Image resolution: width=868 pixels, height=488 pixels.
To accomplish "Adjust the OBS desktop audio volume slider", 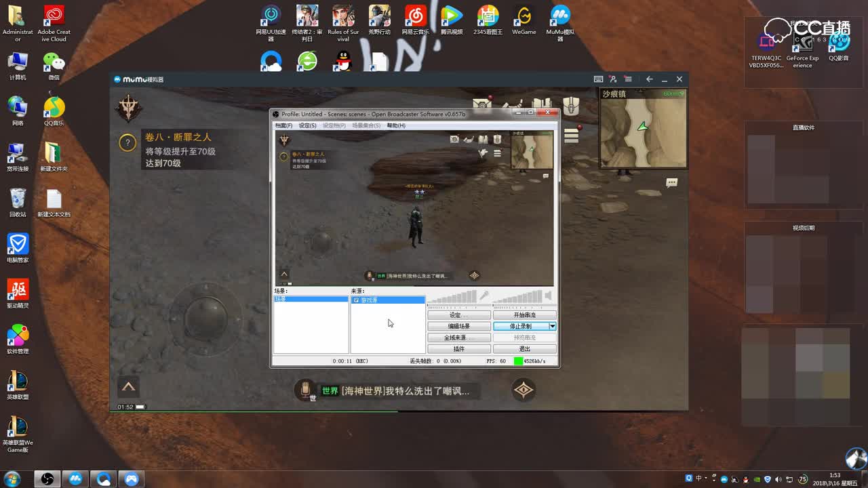I will point(517,297).
